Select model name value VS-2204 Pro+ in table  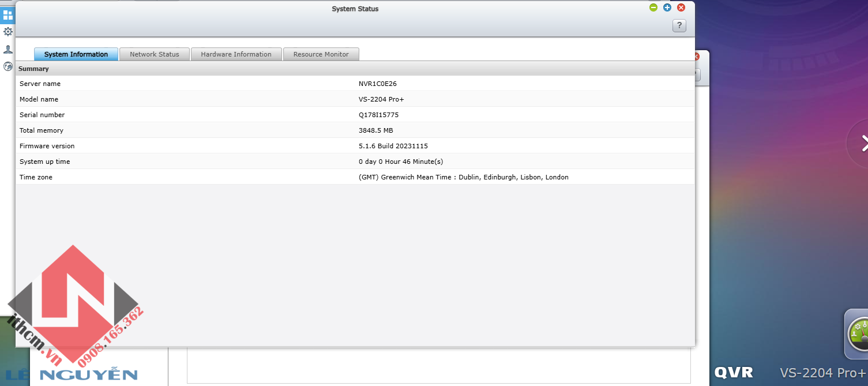pyautogui.click(x=382, y=99)
